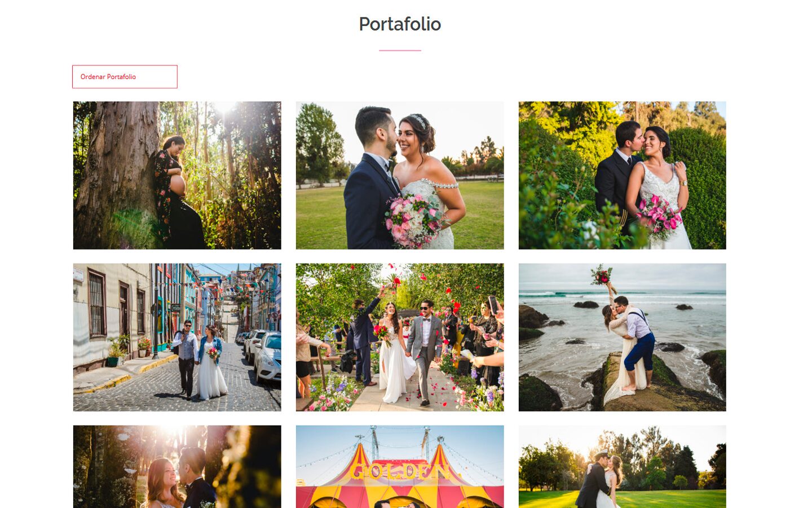Click the raised bouquet in beach photo
This screenshot has height=508, width=812.
pyautogui.click(x=602, y=277)
